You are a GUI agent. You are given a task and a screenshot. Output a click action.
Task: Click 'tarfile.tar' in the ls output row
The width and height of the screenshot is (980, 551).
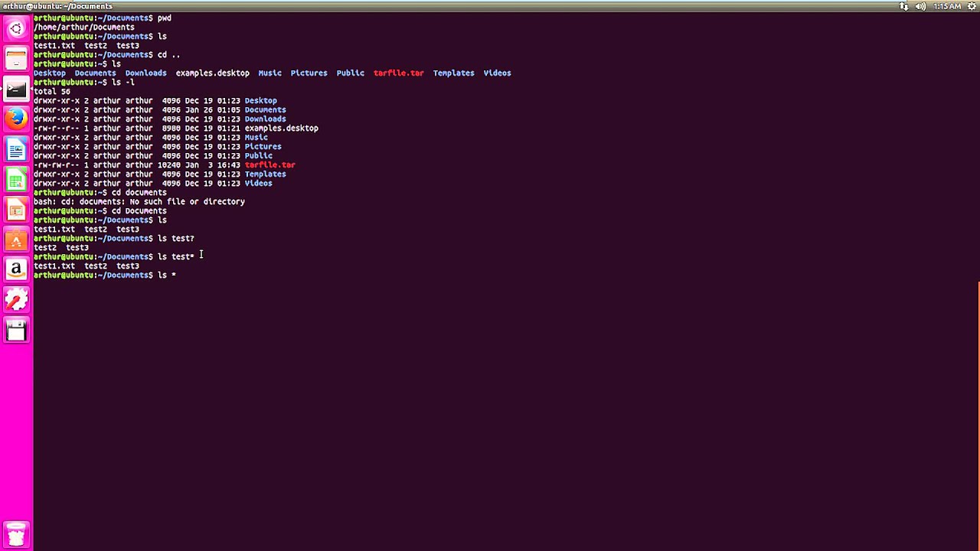tap(398, 73)
